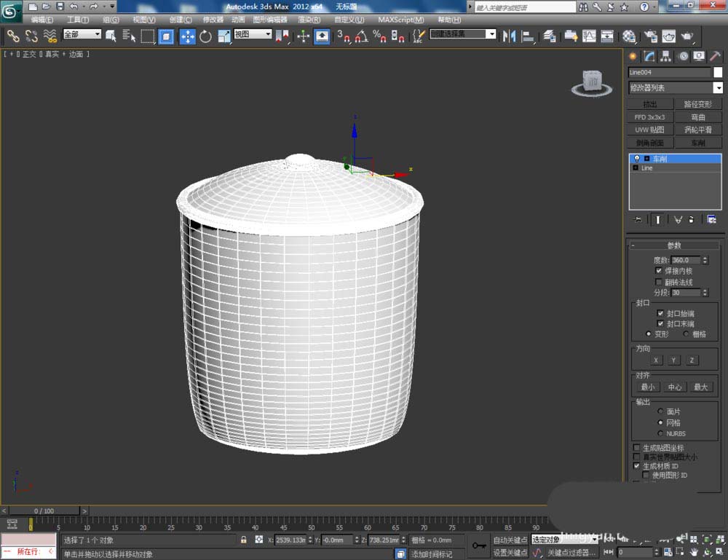The image size is (728, 560).
Task: Select the Move tool in main toolbar
Action: [x=187, y=36]
